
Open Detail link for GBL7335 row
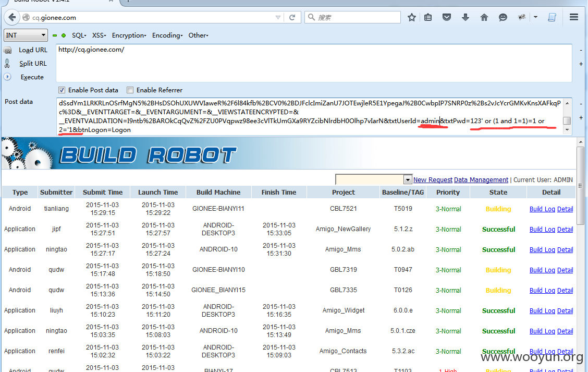click(565, 290)
